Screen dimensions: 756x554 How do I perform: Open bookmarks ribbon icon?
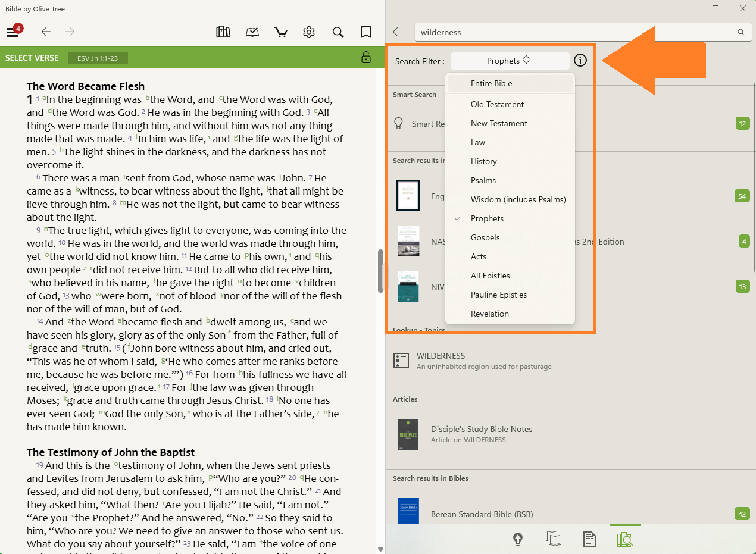pos(366,32)
